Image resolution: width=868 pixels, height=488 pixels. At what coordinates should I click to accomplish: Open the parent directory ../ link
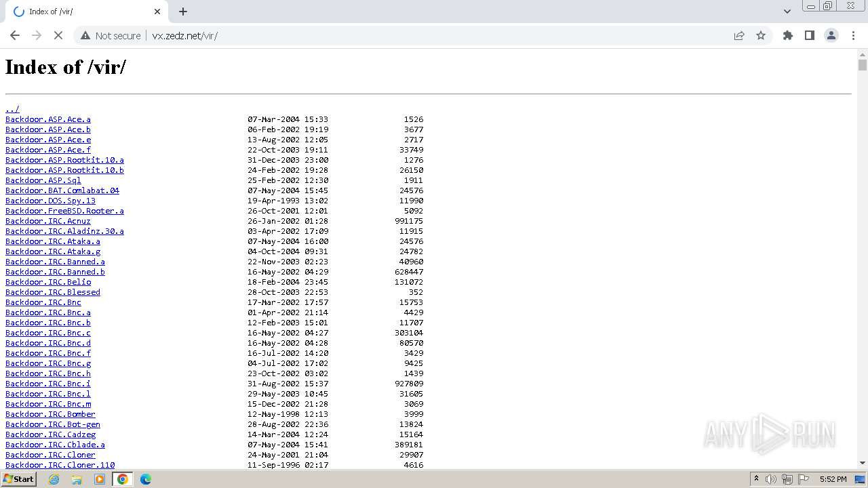[x=12, y=109]
